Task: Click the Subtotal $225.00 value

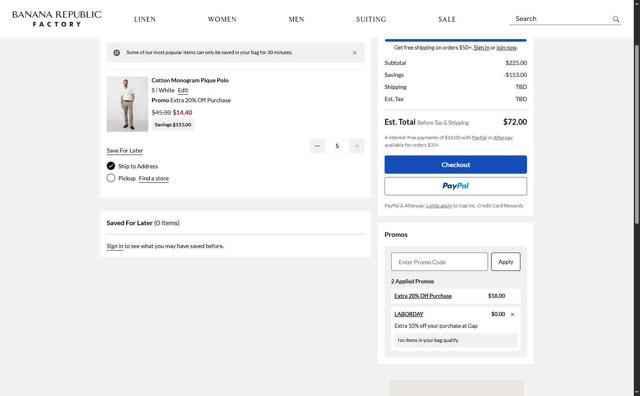Action: 516,63
